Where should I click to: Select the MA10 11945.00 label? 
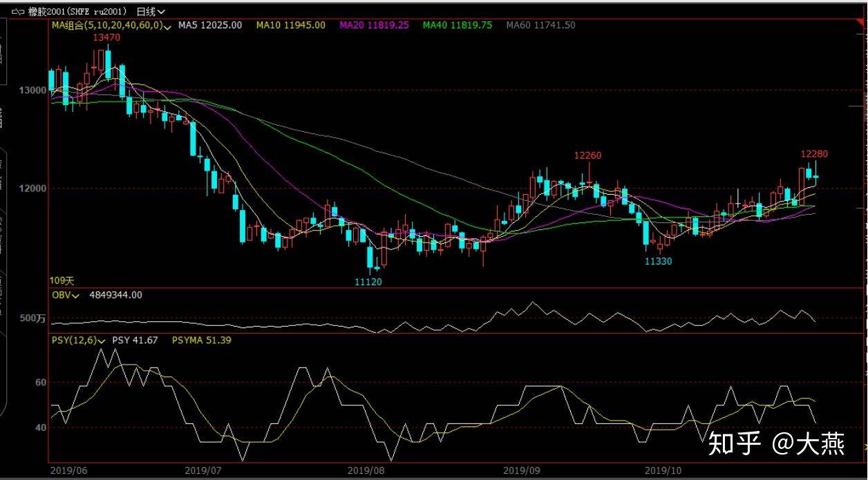[x=290, y=26]
